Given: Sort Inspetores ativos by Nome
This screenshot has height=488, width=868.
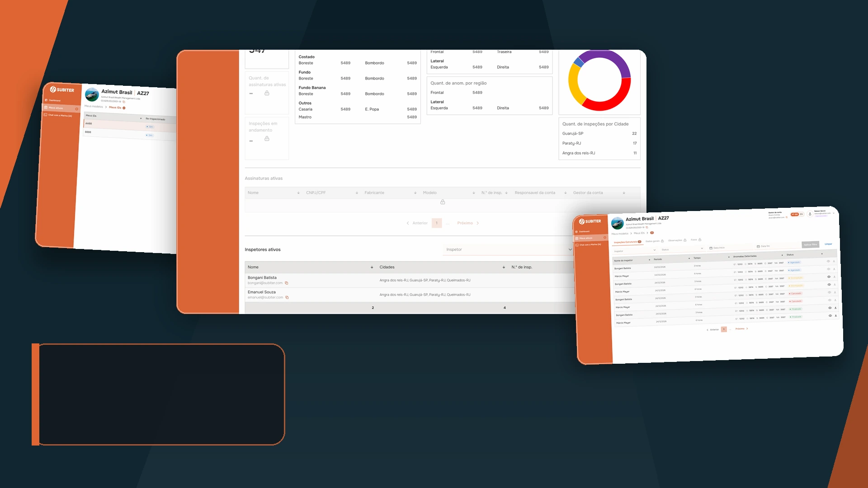Looking at the screenshot, I should (x=372, y=267).
